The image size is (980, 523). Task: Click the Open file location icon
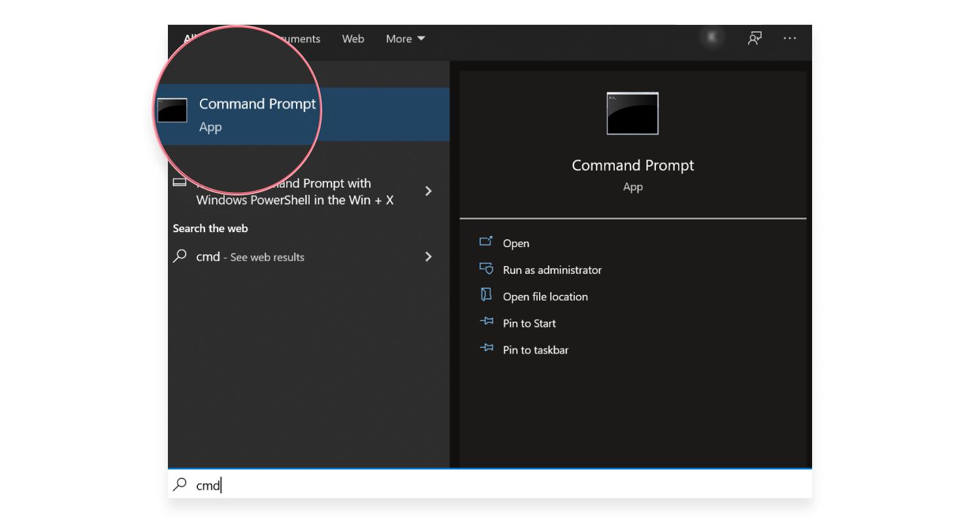coord(486,295)
